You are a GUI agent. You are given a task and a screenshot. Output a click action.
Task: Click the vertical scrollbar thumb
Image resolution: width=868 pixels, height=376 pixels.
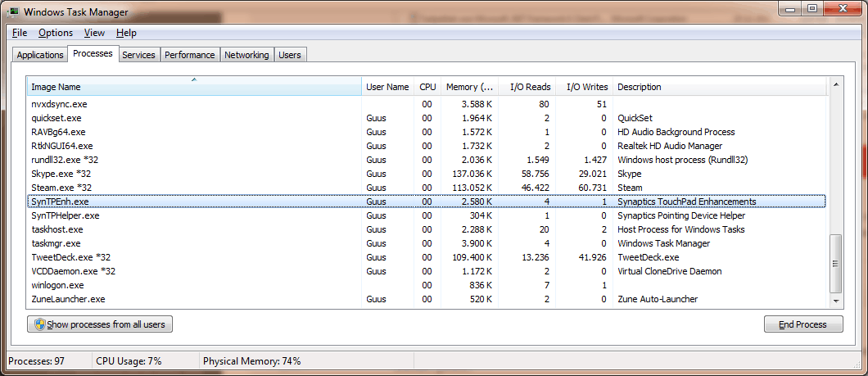836,264
